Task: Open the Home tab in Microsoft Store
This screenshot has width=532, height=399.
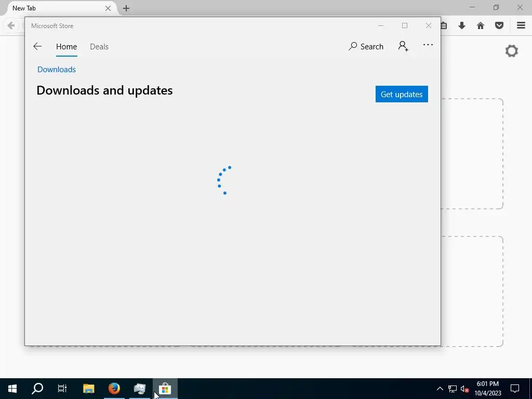Action: point(66,46)
